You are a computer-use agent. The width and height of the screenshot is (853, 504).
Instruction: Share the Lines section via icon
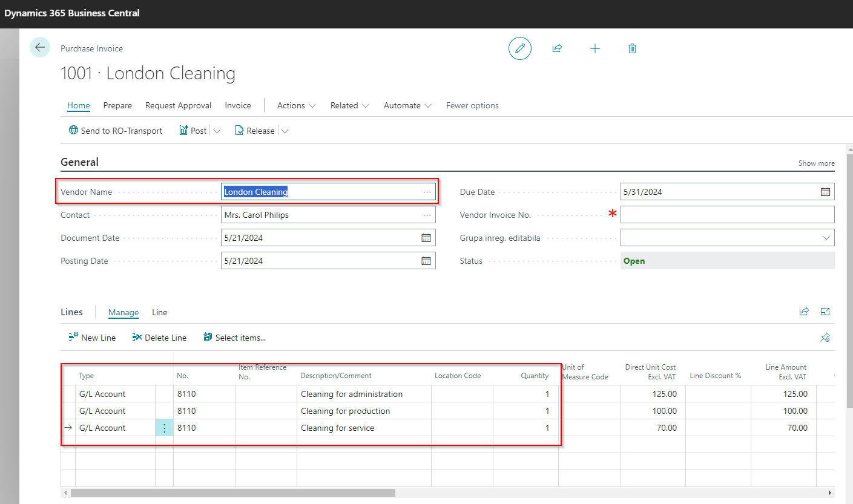tap(804, 312)
